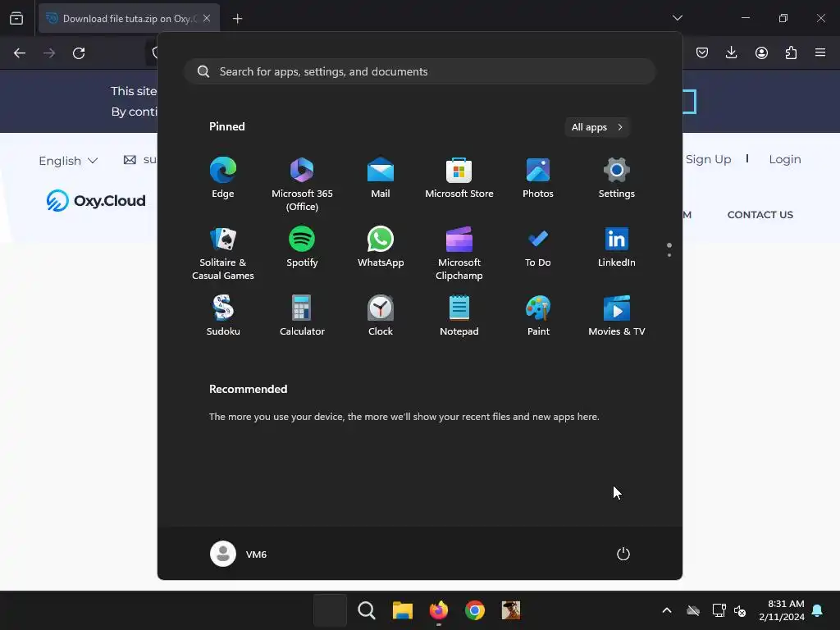Click the Login link
The width and height of the screenshot is (840, 630).
click(785, 159)
